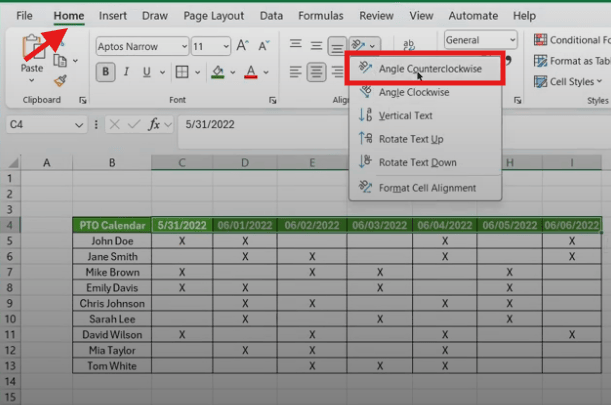Toggle Center horizontal alignment
The width and height of the screenshot is (611, 405).
[x=316, y=72]
